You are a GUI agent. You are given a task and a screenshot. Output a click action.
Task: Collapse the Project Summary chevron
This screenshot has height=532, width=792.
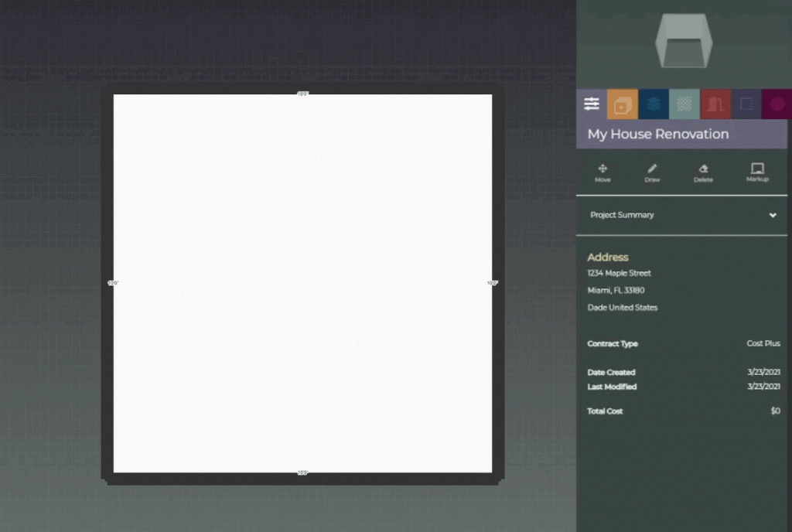(772, 216)
